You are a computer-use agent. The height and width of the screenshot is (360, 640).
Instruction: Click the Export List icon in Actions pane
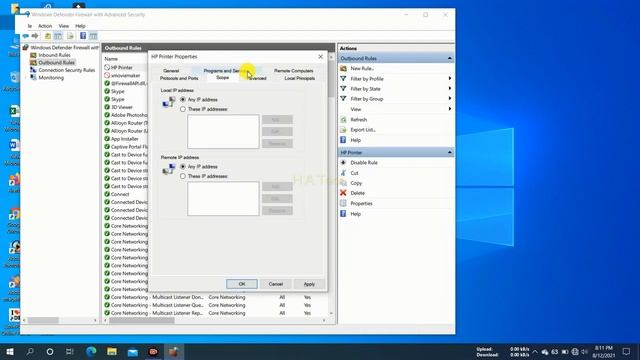344,130
